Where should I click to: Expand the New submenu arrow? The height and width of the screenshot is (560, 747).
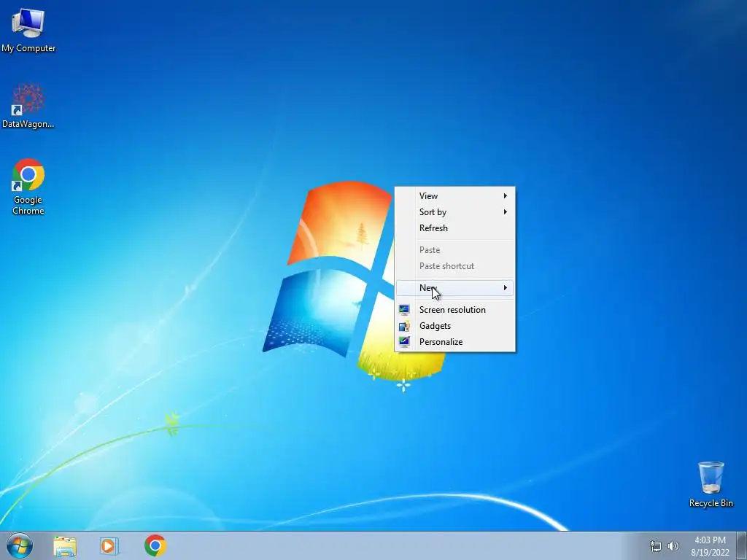click(505, 287)
